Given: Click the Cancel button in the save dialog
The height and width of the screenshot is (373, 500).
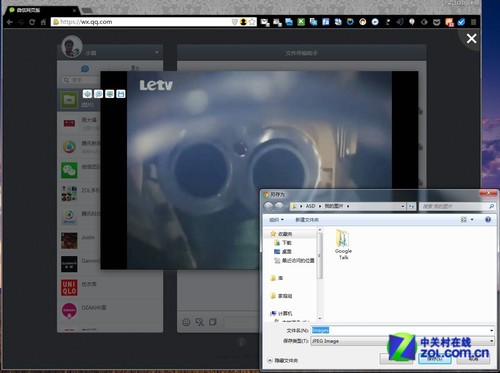Looking at the screenshot, I should coord(473,359).
